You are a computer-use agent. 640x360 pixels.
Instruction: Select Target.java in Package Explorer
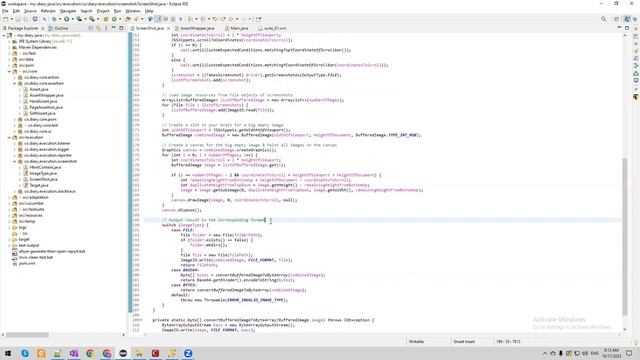[39, 185]
